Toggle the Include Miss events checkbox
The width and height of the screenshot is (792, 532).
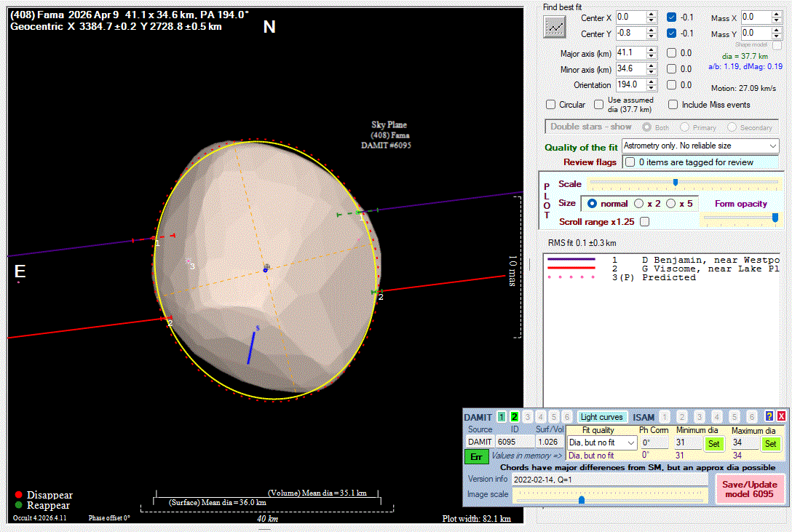click(673, 105)
